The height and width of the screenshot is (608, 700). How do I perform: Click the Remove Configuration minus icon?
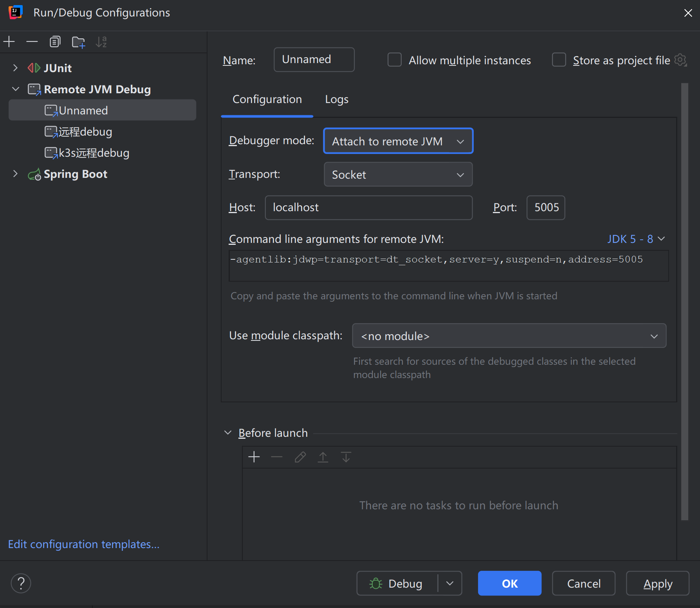coord(32,42)
